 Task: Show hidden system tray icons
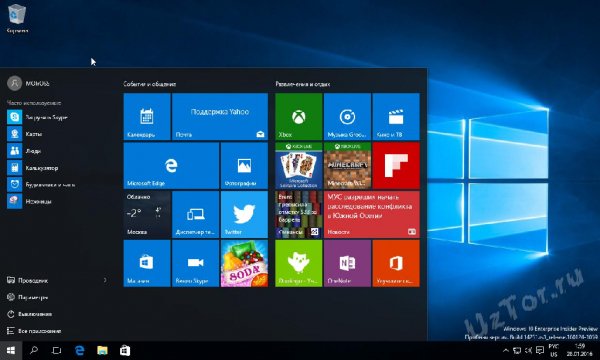tap(505, 350)
